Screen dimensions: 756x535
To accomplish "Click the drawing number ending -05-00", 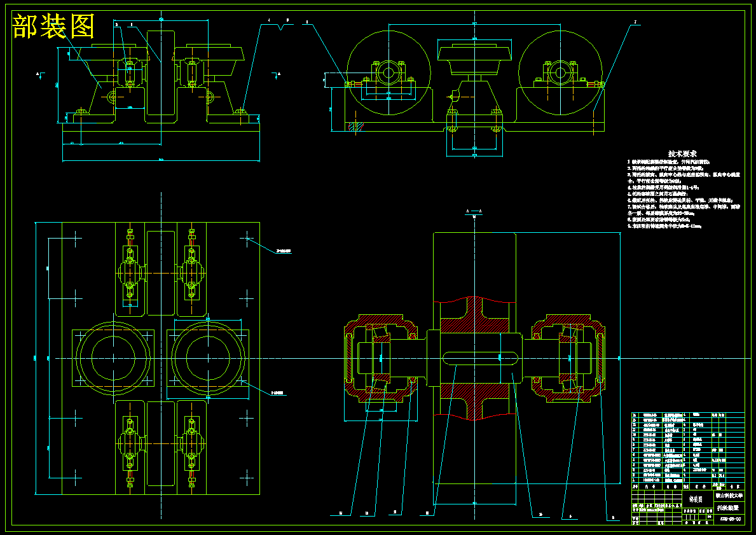I will (x=730, y=519).
